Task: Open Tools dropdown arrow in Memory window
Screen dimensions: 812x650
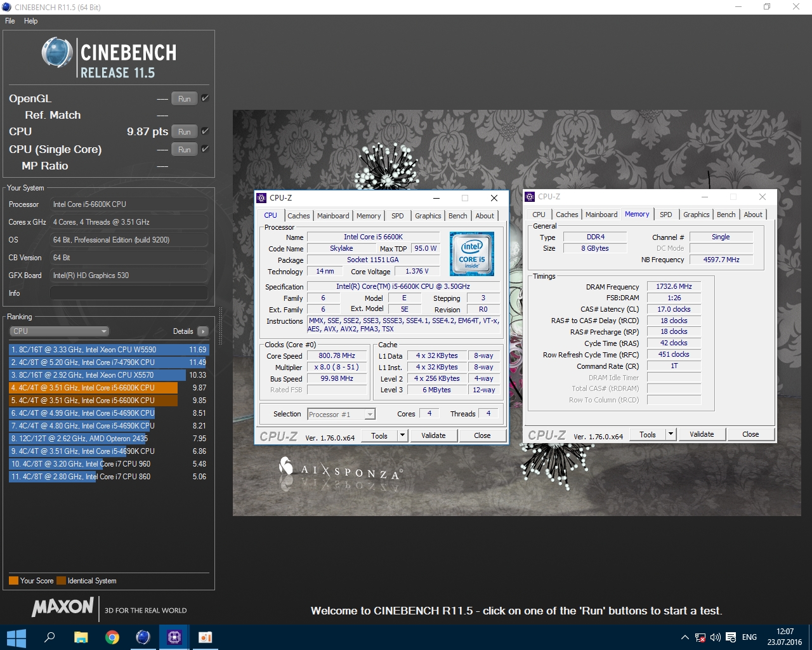Action: coord(671,434)
